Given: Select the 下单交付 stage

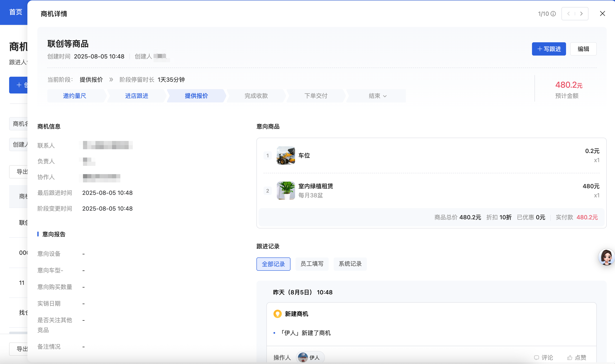Looking at the screenshot, I should coord(316,96).
